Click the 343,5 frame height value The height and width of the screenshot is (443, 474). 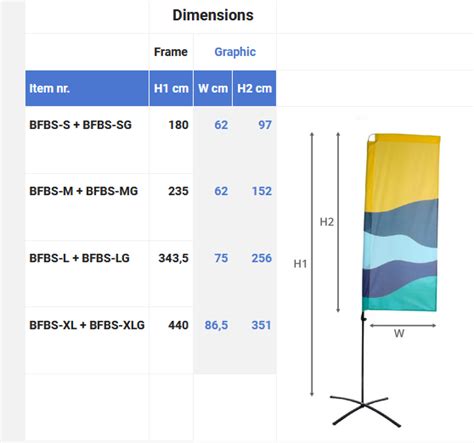[173, 258]
